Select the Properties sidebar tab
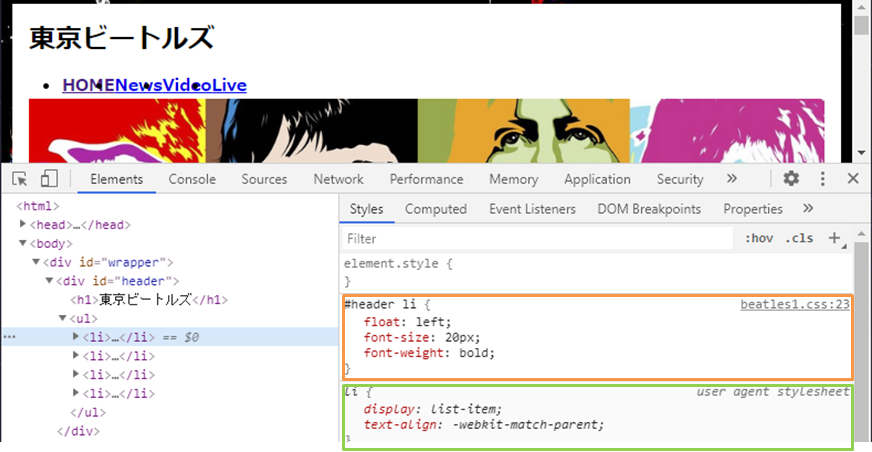Image resolution: width=872 pixels, height=452 pixels. click(752, 209)
